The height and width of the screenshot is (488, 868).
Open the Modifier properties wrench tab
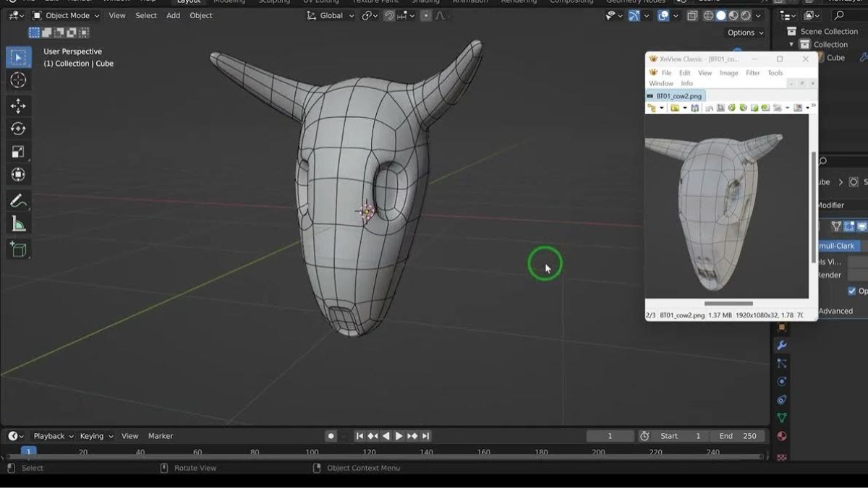[781, 346]
